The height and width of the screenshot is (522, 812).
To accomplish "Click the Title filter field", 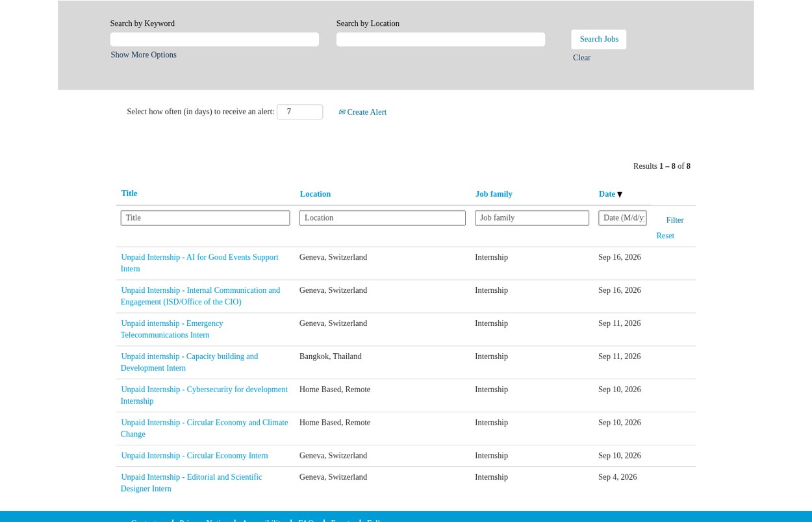I will point(205,218).
